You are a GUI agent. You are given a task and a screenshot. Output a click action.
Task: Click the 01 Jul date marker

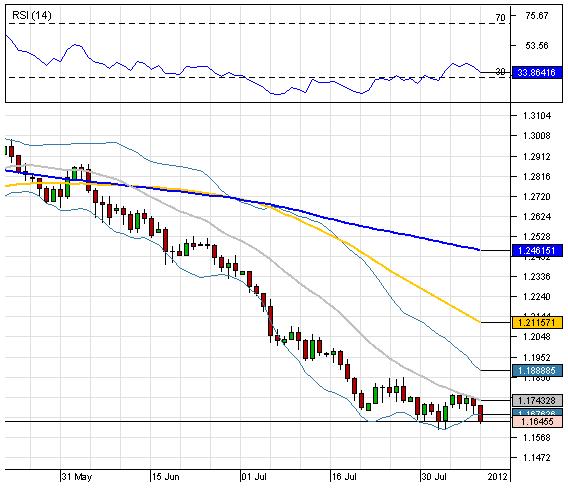pyautogui.click(x=254, y=477)
